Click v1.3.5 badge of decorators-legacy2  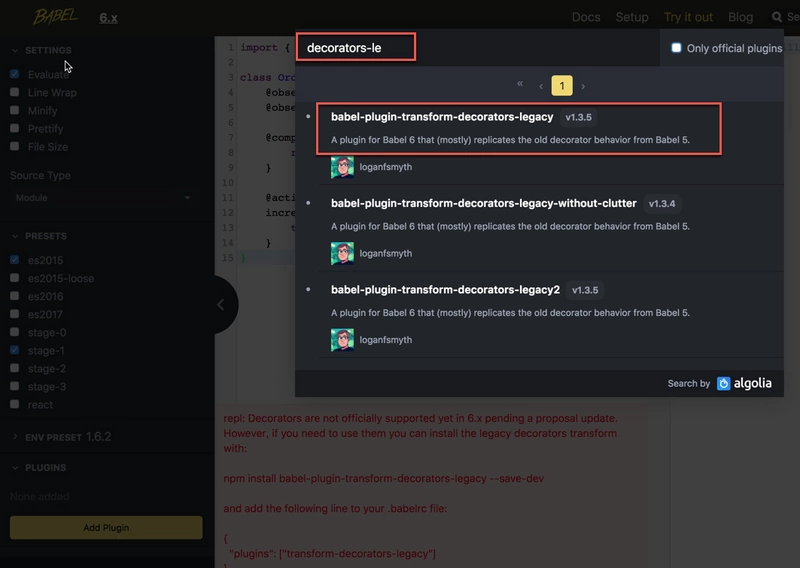585,290
